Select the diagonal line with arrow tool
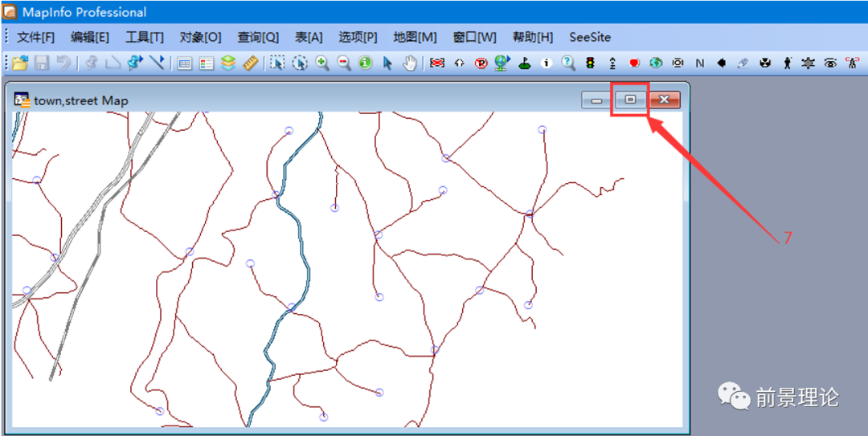Screen dimensions: 868x436 [158, 63]
